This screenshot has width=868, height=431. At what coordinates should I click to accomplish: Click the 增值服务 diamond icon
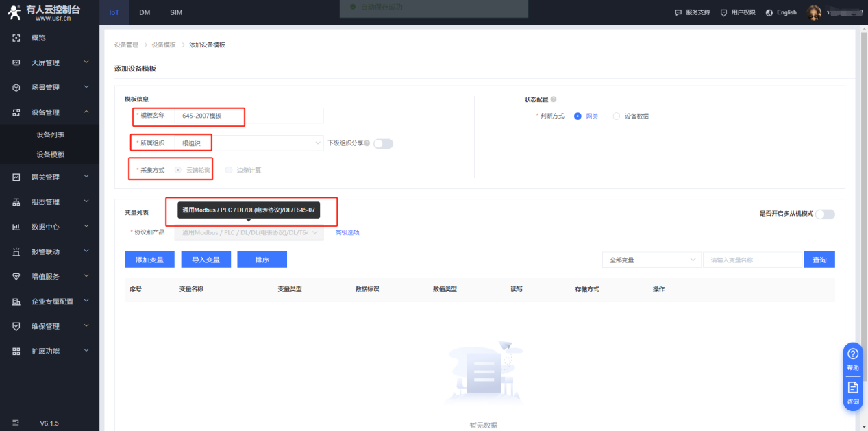click(16, 276)
